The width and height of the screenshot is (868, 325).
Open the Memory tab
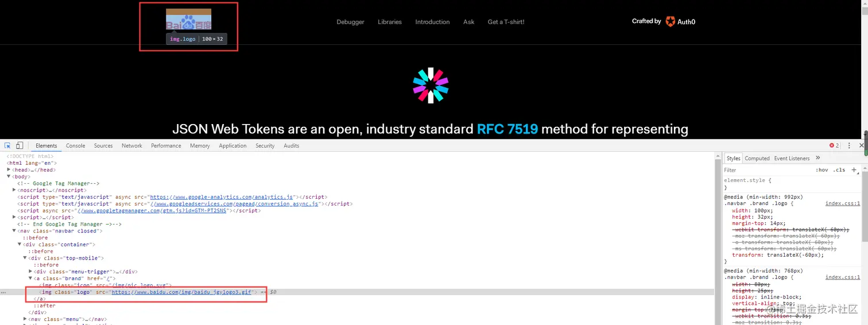pyautogui.click(x=200, y=146)
